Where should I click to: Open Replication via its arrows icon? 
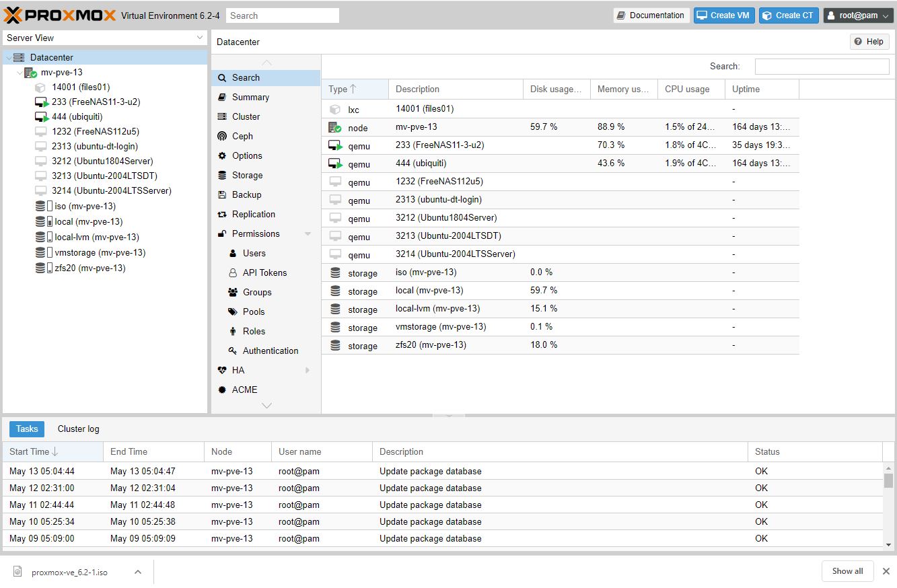point(222,214)
